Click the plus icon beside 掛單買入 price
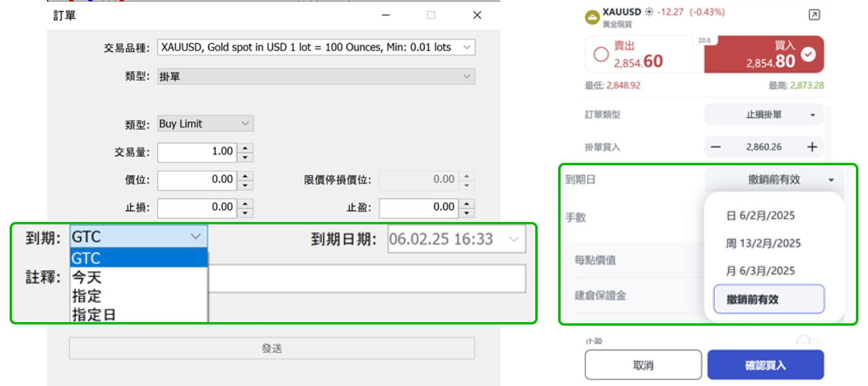The height and width of the screenshot is (386, 868). (814, 147)
